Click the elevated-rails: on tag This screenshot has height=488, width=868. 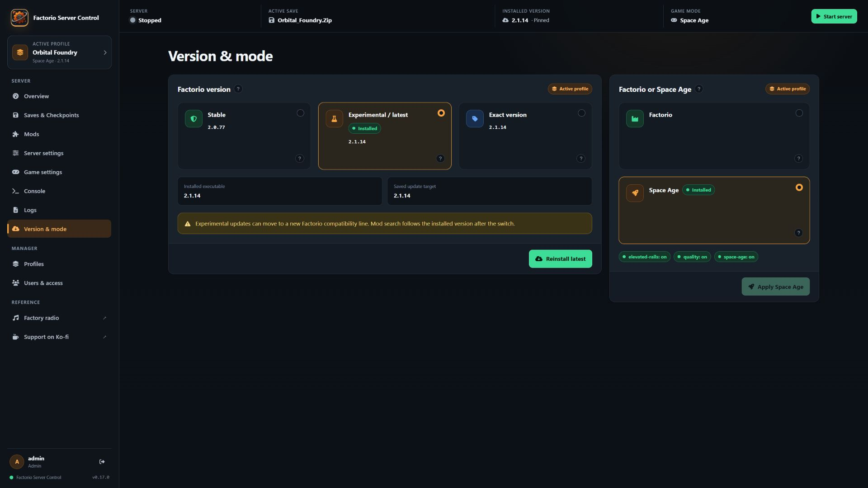tap(645, 257)
